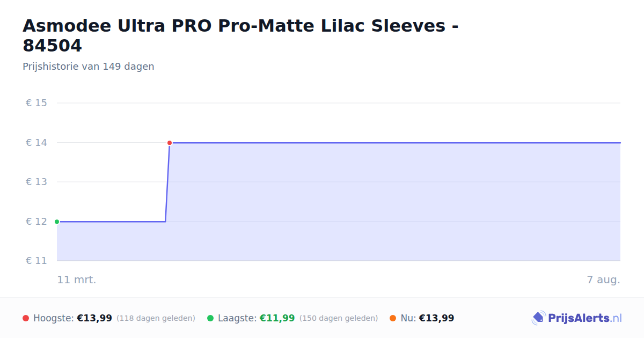Click the Hoogste €13,99 price value
This screenshot has height=338, width=644.
point(94,318)
